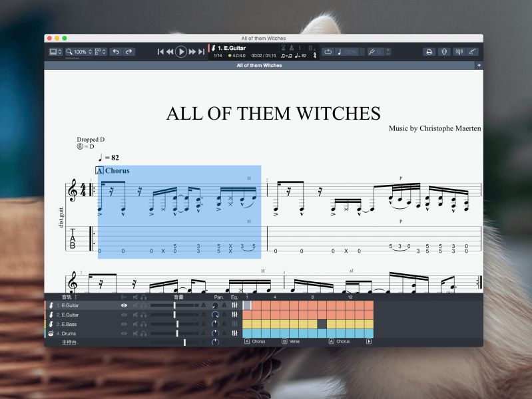This screenshot has width=532, height=399.
Task: Open the guitar fretboard view icon
Action: (473, 51)
